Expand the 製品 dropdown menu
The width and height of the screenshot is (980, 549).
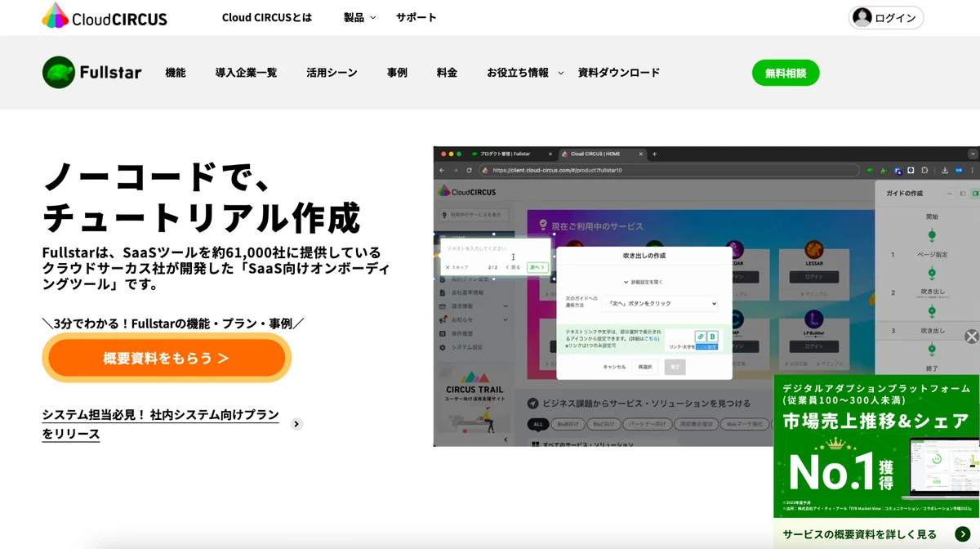pos(360,17)
